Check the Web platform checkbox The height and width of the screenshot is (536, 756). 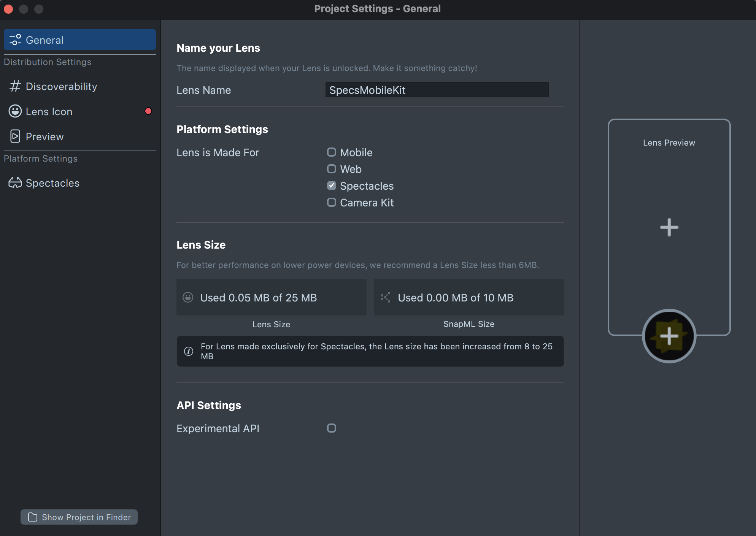point(332,169)
